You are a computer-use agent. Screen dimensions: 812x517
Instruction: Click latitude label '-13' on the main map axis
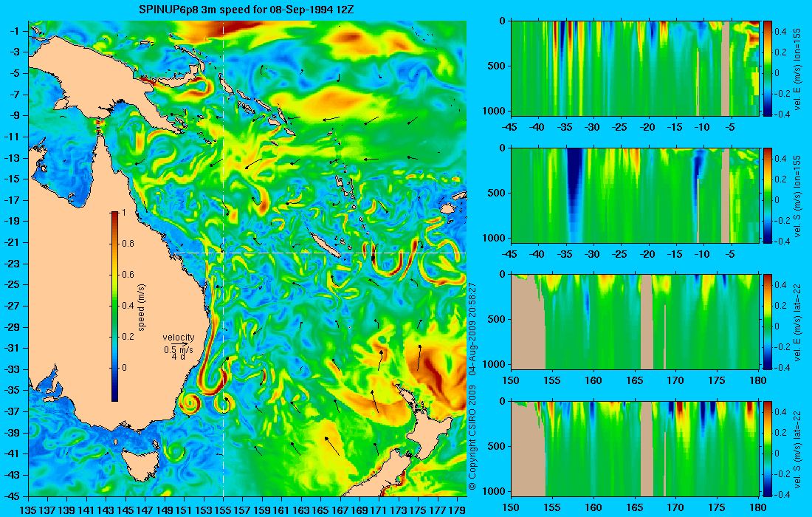[13, 158]
